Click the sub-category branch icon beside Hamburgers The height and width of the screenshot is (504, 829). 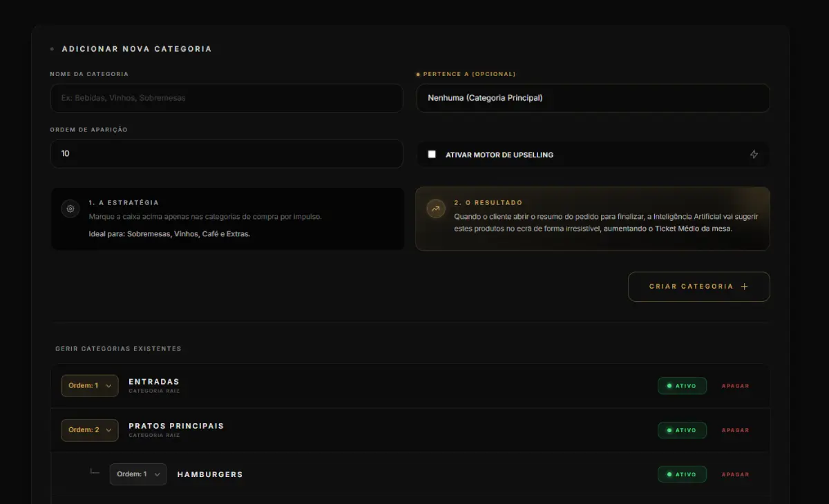[x=95, y=472]
